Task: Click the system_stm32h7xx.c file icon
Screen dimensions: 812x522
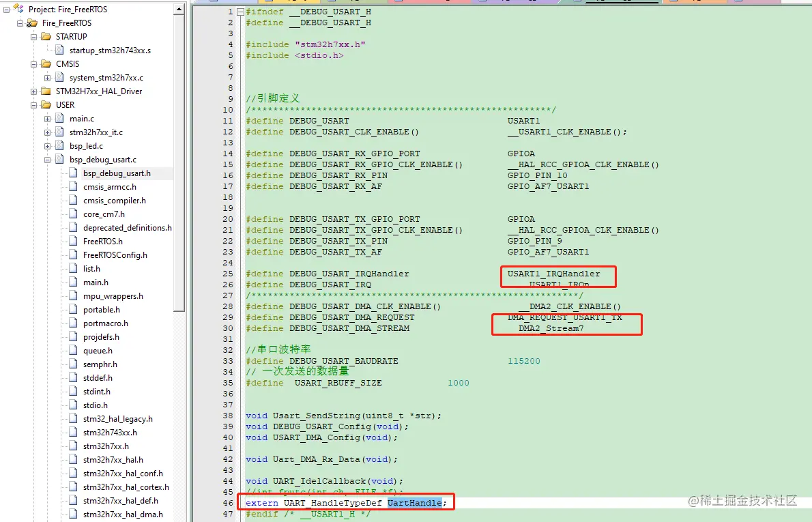Action: tap(59, 77)
